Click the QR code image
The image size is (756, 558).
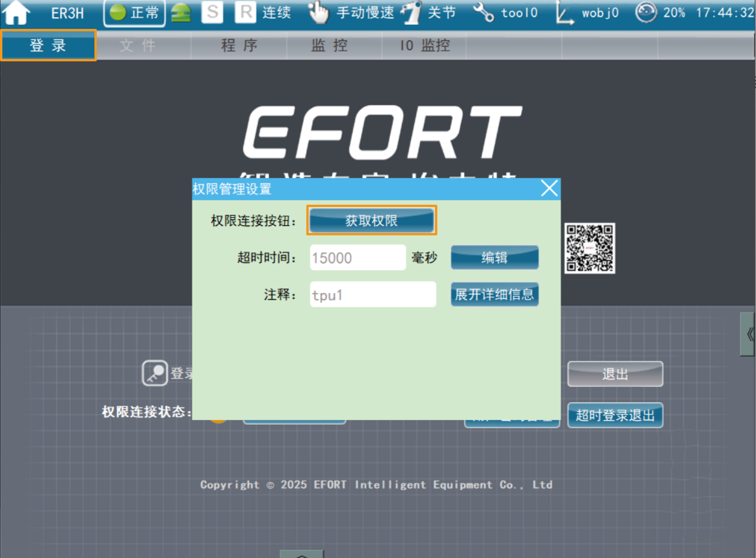pyautogui.click(x=590, y=248)
